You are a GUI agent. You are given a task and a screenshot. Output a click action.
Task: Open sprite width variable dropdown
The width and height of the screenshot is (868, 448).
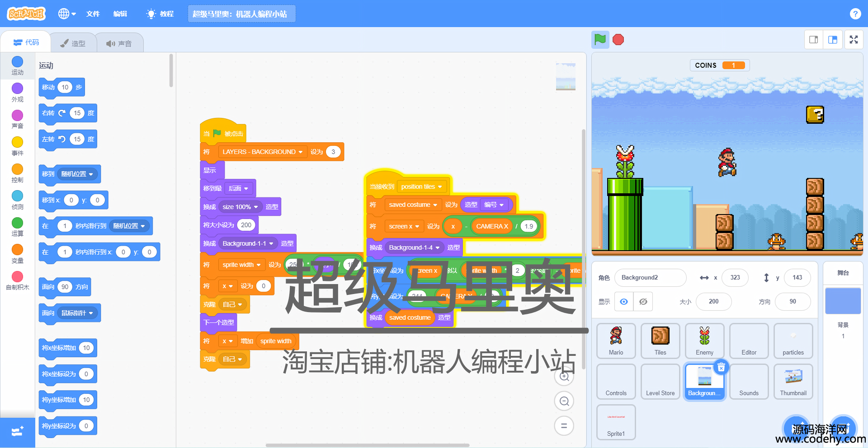tap(241, 265)
